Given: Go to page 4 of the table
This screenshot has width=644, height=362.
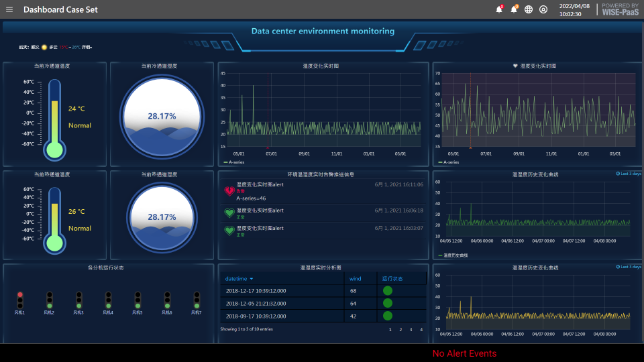Looking at the screenshot, I should [421, 330].
